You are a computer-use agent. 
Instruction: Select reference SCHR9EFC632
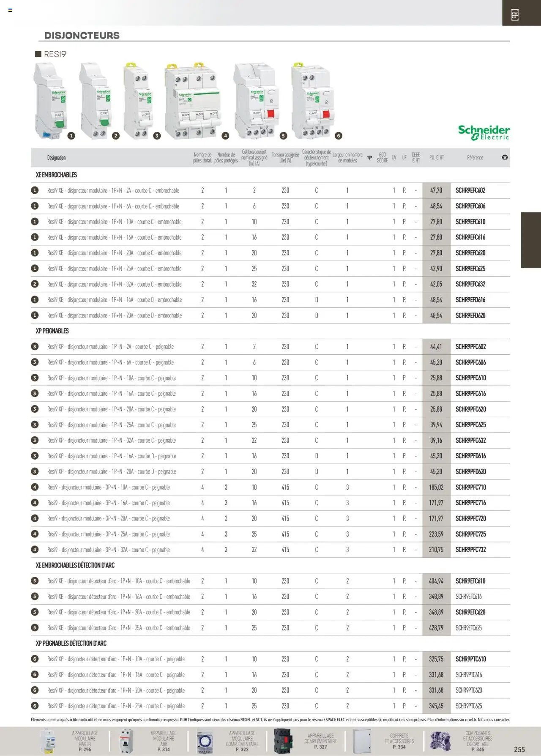click(470, 284)
